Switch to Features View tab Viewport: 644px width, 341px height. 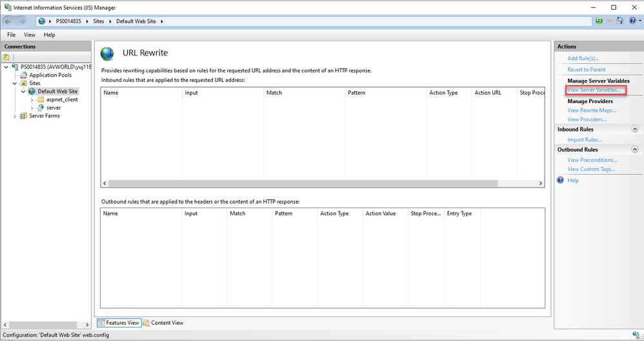(119, 323)
